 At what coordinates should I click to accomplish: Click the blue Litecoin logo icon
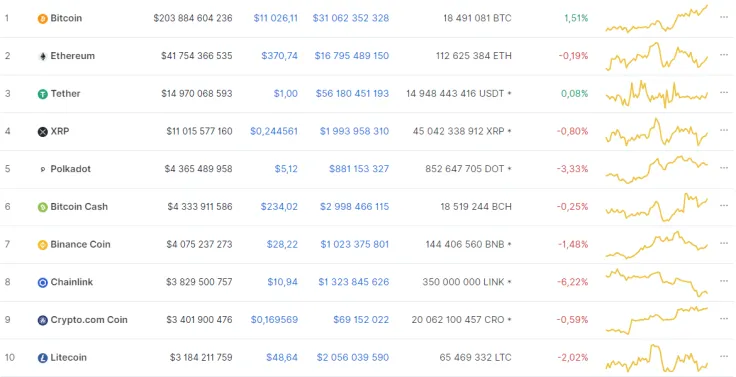click(x=43, y=358)
